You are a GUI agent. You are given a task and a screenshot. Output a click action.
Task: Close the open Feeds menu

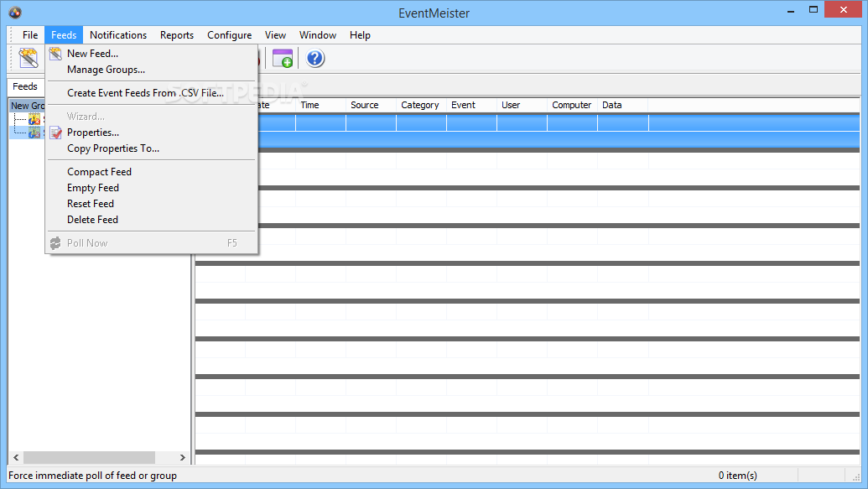(x=64, y=35)
